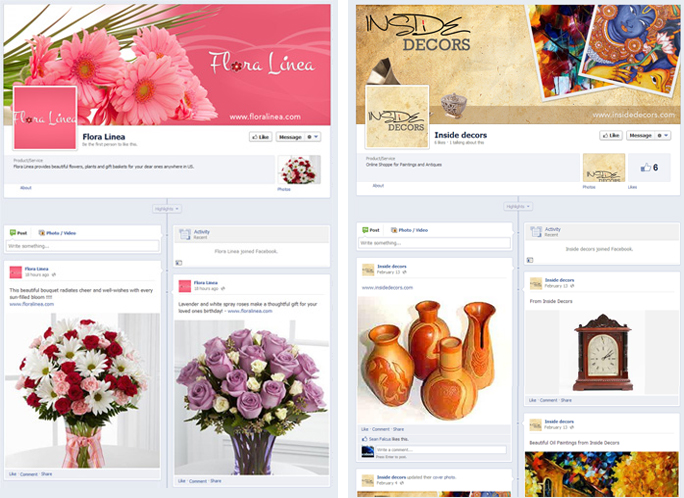684x498 pixels.
Task: Click Inside decors logo Photos thumbnail
Action: [x=604, y=167]
